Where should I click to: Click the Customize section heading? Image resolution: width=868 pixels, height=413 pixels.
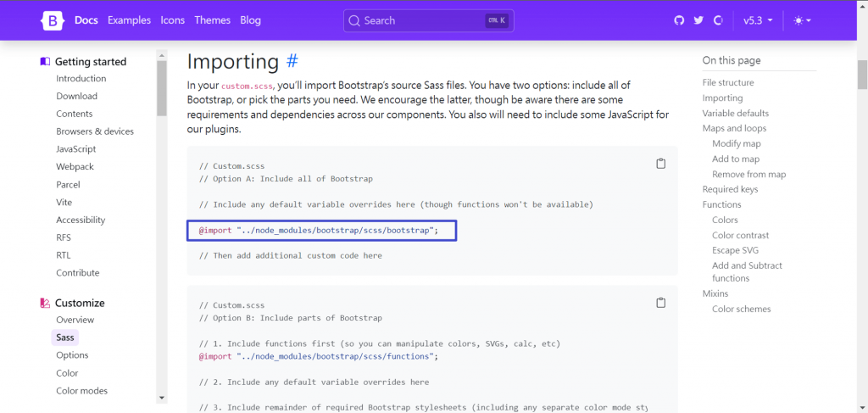80,303
